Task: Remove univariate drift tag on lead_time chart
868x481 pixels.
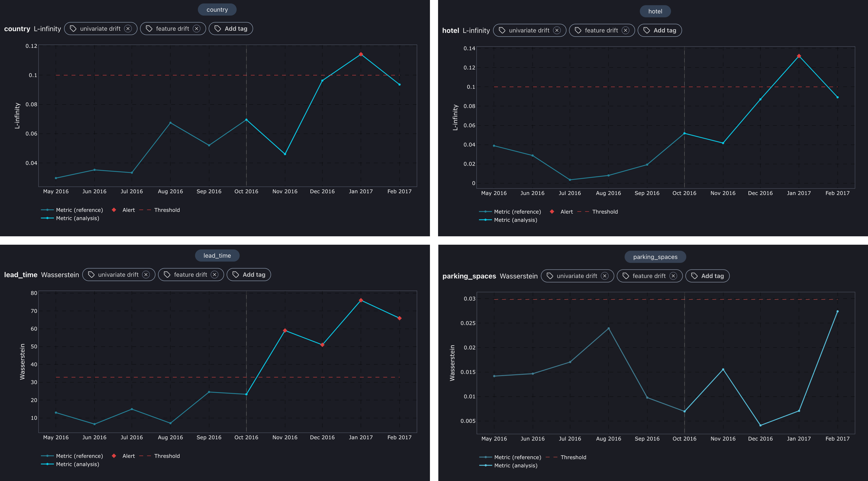Action: (x=146, y=275)
